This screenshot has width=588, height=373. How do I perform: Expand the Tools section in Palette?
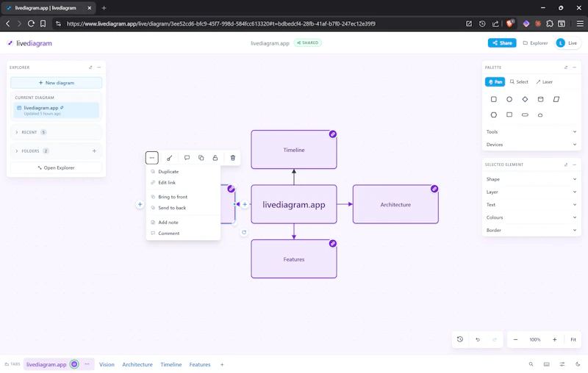pyautogui.click(x=531, y=132)
